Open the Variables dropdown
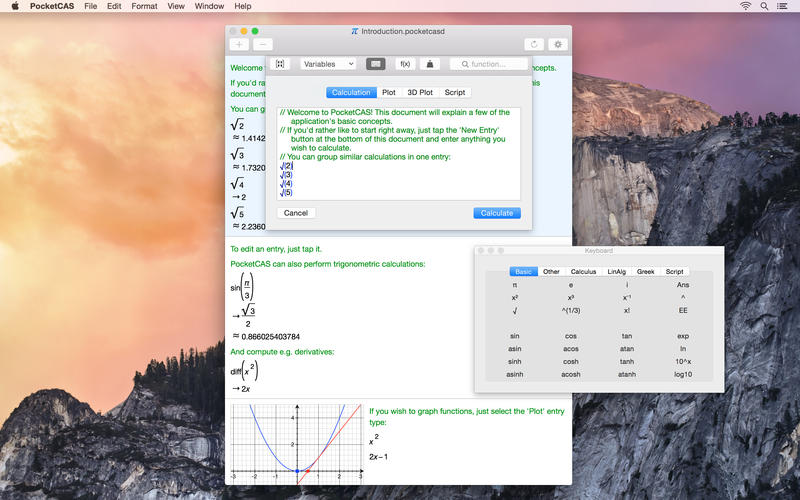Viewport: 800px width, 500px height. point(328,64)
